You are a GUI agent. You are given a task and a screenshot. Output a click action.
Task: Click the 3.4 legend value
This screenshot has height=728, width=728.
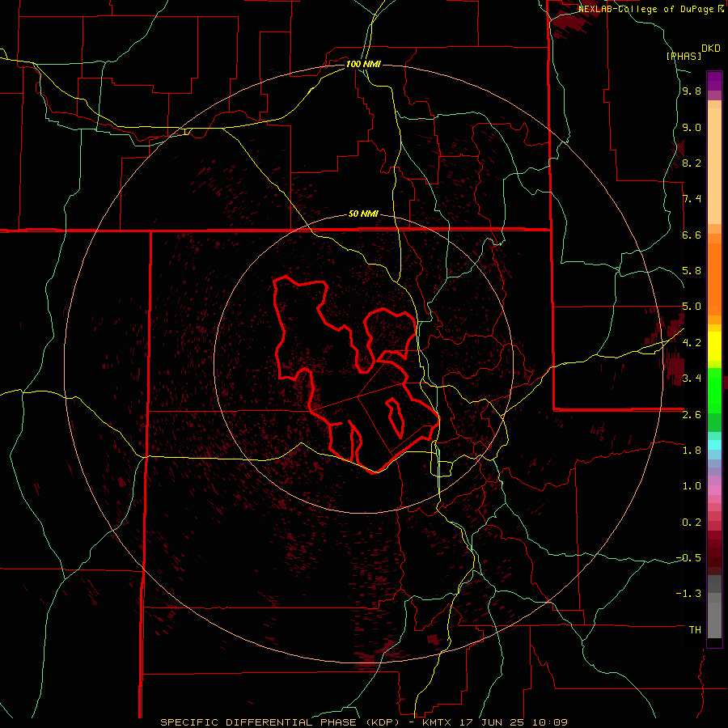tap(692, 379)
